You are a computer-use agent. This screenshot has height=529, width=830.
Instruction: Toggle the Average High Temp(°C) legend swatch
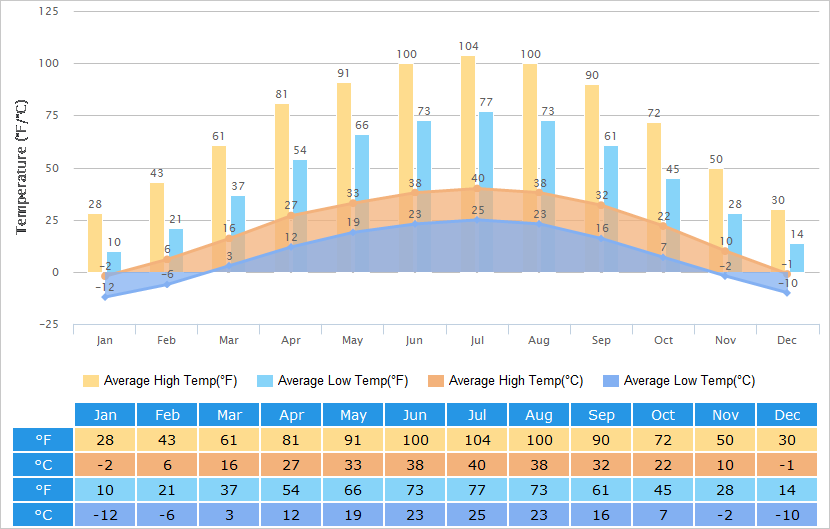tap(436, 381)
